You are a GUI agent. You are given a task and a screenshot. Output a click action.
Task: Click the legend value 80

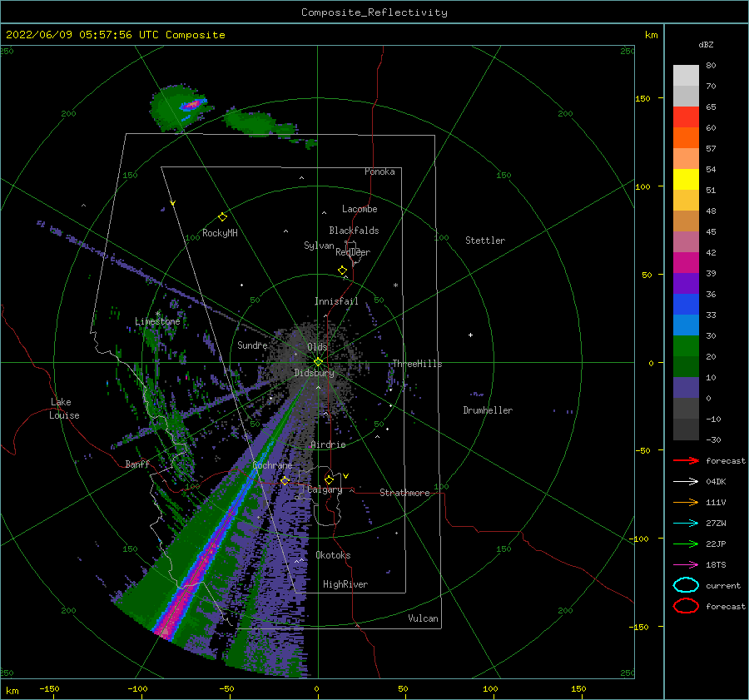[711, 66]
